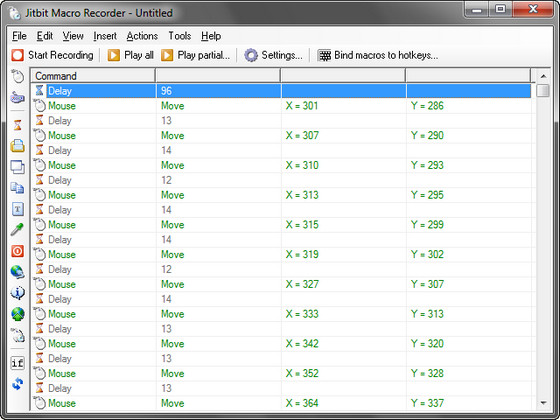
Task: Insert a keyboard keypress from the sidebar
Action: point(17,97)
